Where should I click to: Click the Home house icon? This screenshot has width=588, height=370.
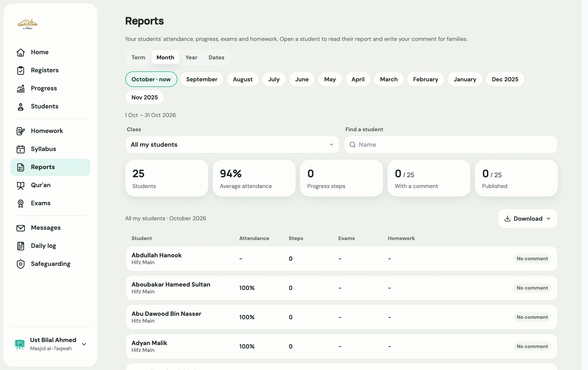[x=20, y=52]
